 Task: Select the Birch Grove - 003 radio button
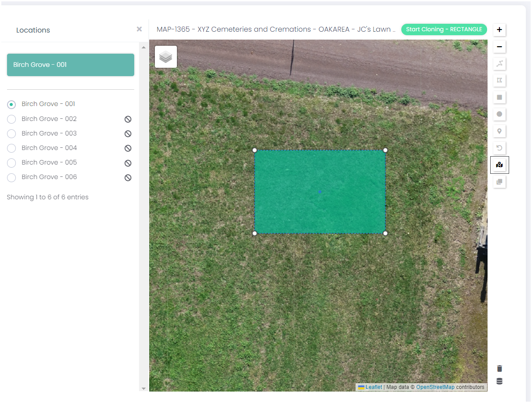point(11,134)
